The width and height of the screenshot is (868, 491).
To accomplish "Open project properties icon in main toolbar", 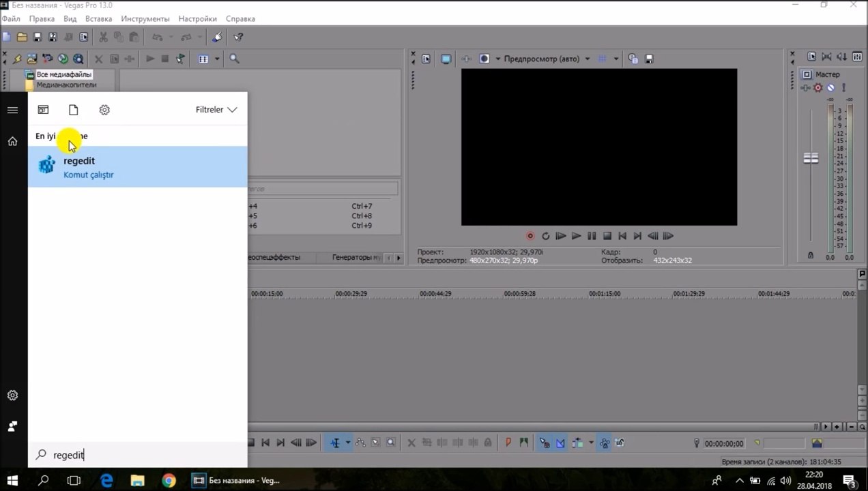I will 83,37.
